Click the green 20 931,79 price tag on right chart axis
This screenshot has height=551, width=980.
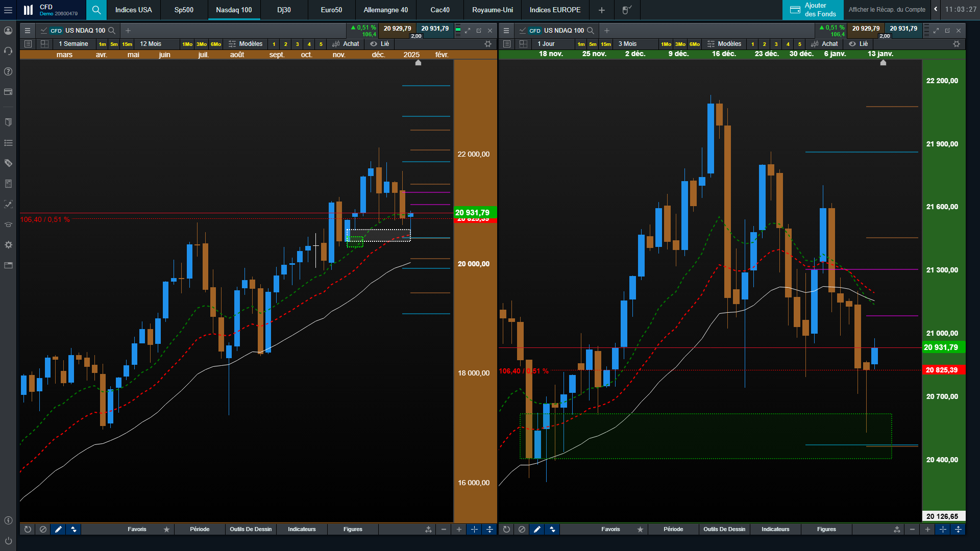942,347
